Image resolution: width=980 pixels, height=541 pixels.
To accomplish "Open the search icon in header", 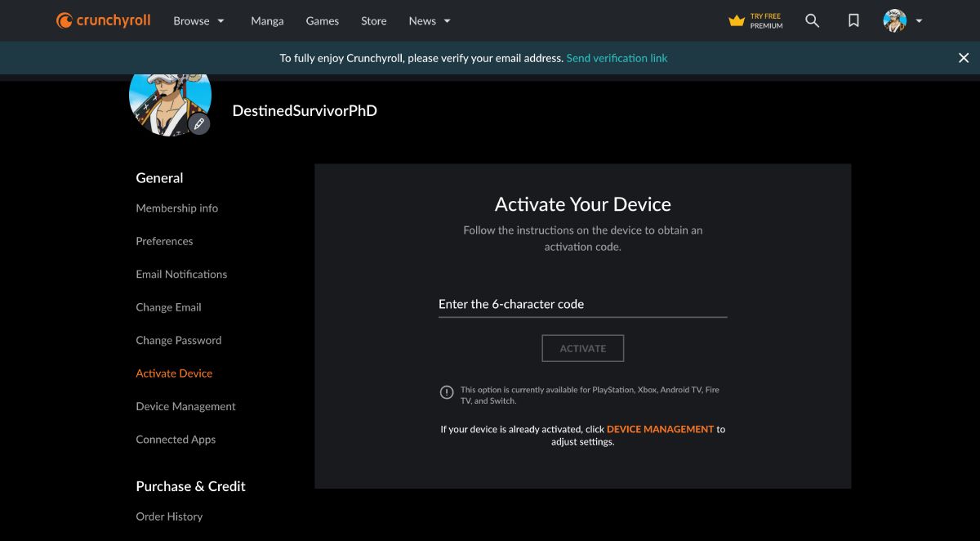I will point(812,20).
